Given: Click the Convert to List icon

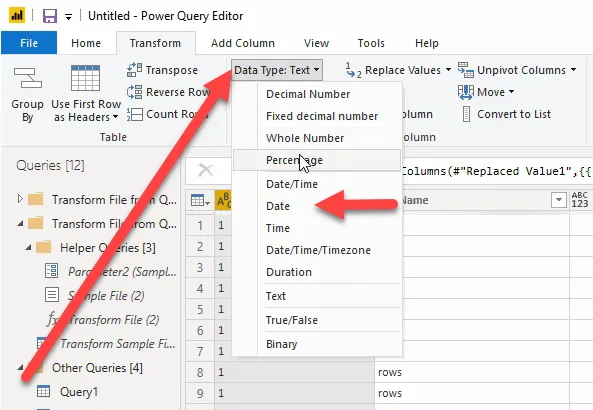Looking at the screenshot, I should [x=466, y=114].
